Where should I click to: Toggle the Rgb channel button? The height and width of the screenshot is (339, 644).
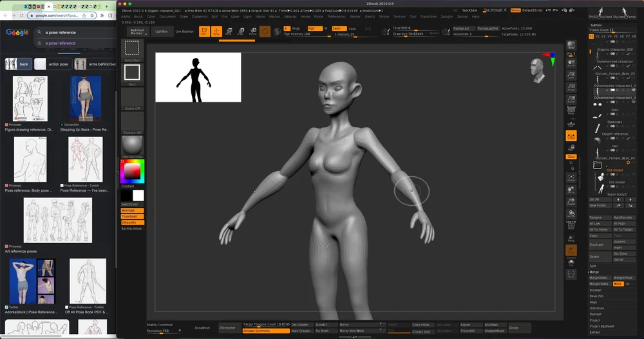click(315, 28)
